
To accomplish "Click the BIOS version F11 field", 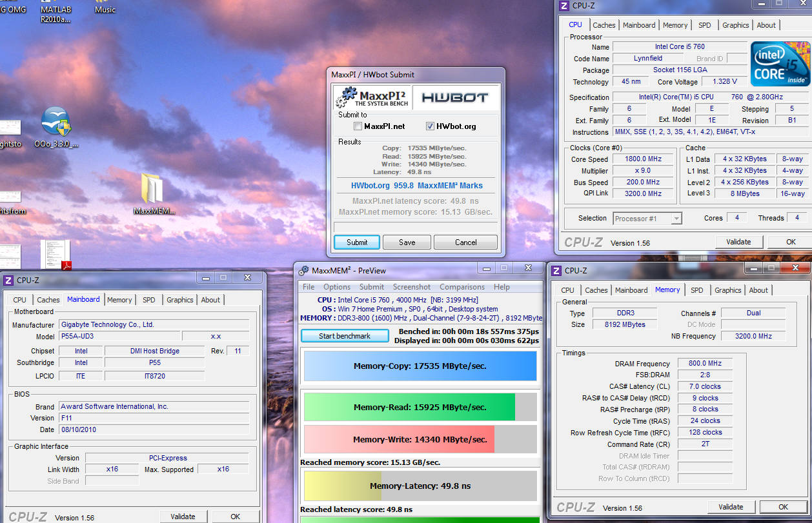I will pos(154,418).
